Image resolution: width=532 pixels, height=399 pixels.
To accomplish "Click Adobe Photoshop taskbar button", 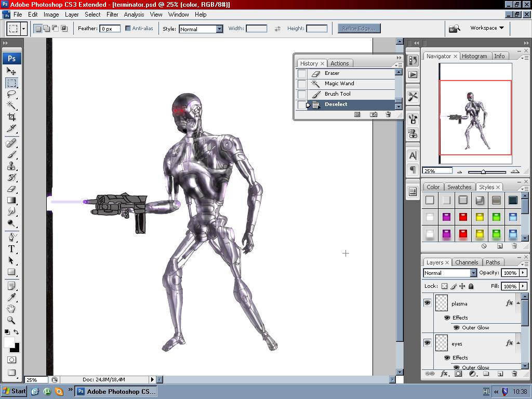I will (x=116, y=392).
